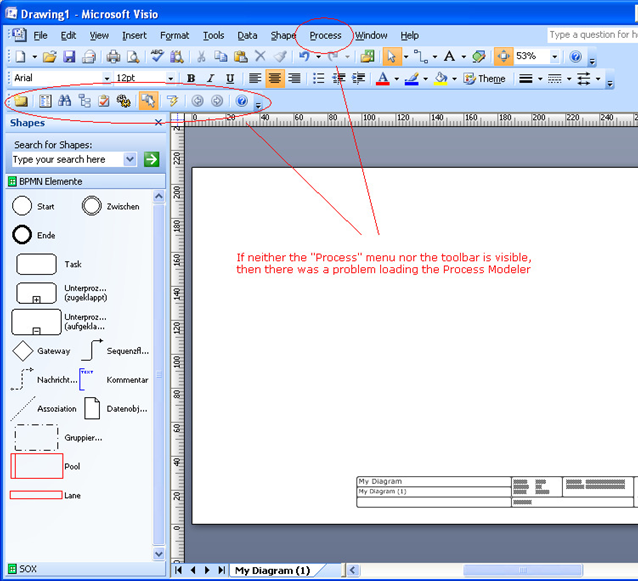Click the binoculars Find icon in Process toolbar

tap(64, 100)
